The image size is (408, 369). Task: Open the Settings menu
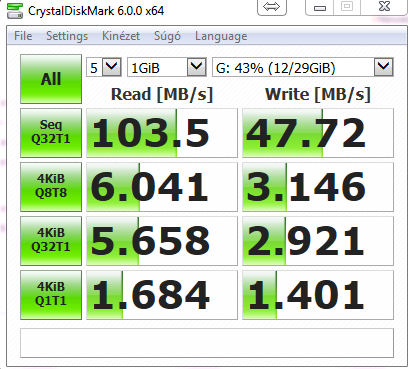(67, 36)
